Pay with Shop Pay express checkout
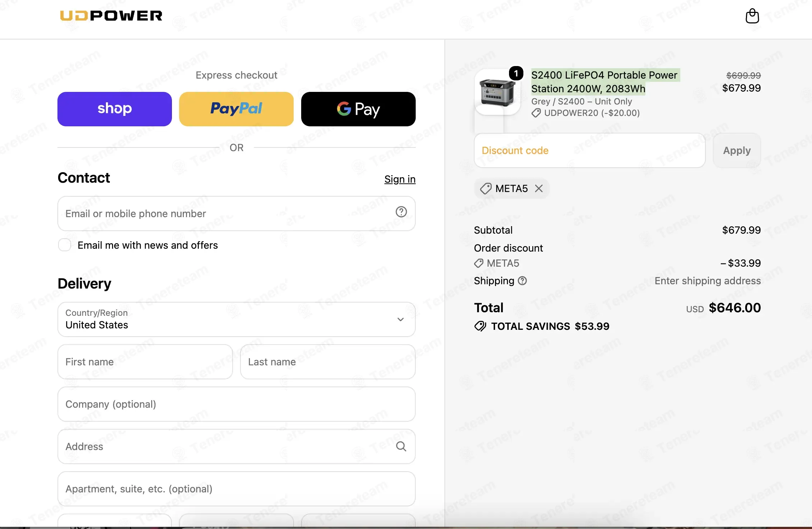The width and height of the screenshot is (812, 529). tap(115, 109)
